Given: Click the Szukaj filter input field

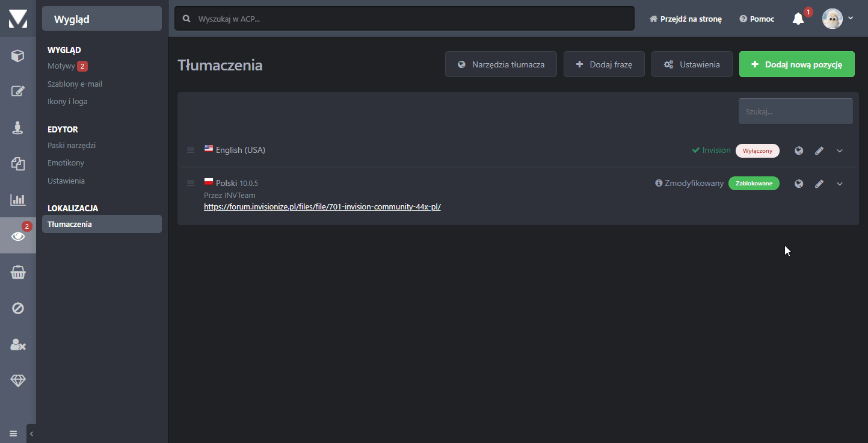Looking at the screenshot, I should point(795,111).
